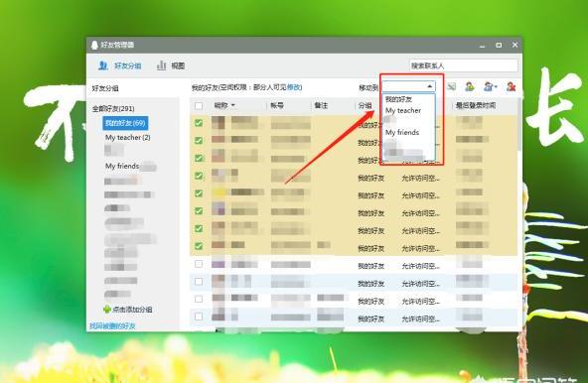Click the red delete-friend icon in toolbar
588x383 pixels.
point(511,87)
